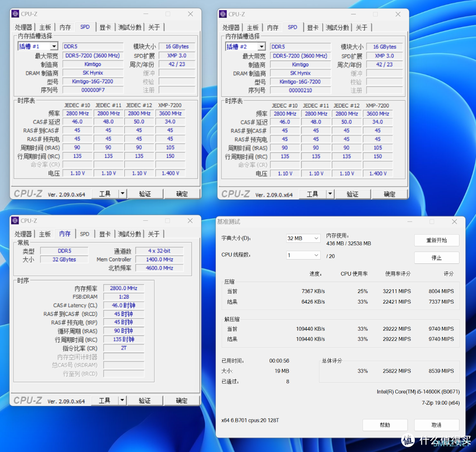The width and height of the screenshot is (476, 452).
Task: Click serial number 000000F7 field
Action: 93,90
